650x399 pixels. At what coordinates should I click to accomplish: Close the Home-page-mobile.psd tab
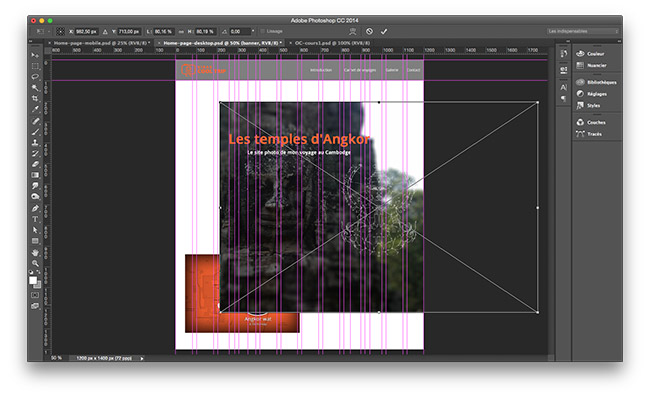click(x=49, y=43)
